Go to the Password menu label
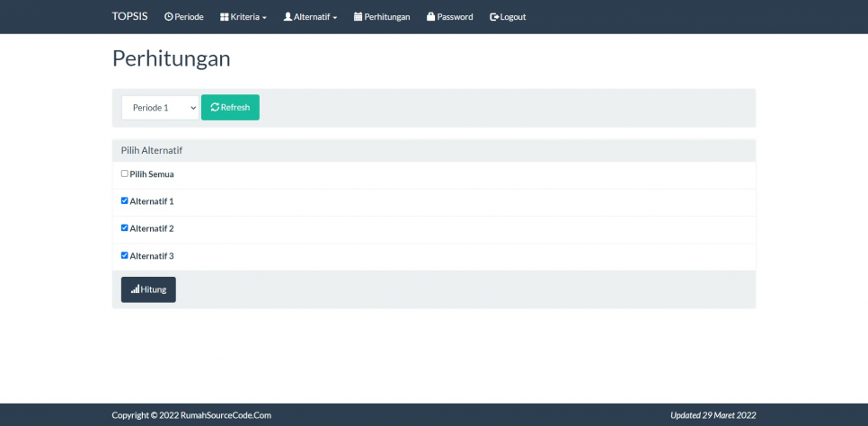 click(x=455, y=17)
